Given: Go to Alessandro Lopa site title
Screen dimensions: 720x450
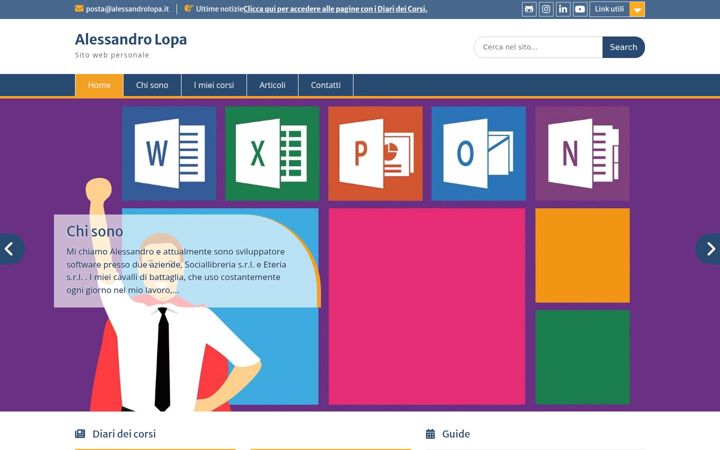Looking at the screenshot, I should [x=131, y=39].
